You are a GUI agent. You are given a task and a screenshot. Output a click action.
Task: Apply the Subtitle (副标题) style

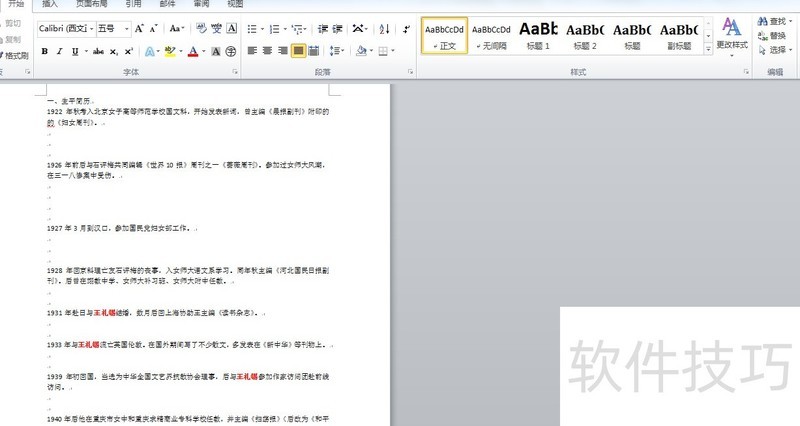pyautogui.click(x=679, y=36)
